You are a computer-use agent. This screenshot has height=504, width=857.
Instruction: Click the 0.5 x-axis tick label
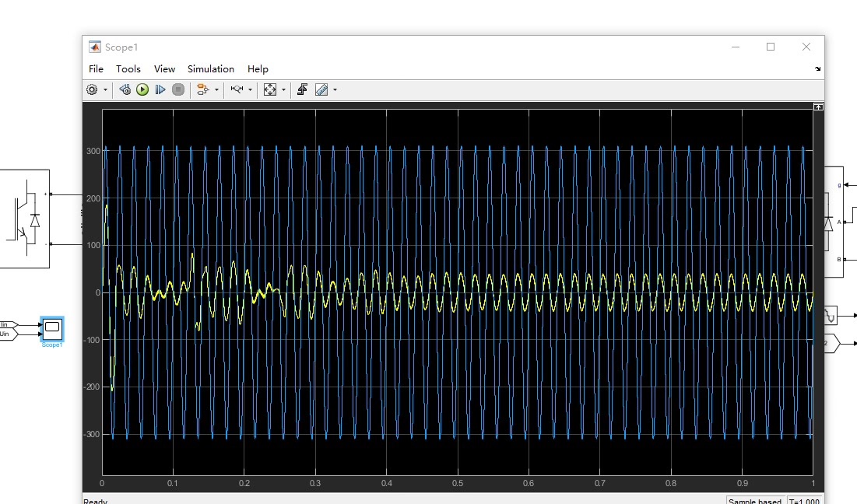tap(458, 483)
